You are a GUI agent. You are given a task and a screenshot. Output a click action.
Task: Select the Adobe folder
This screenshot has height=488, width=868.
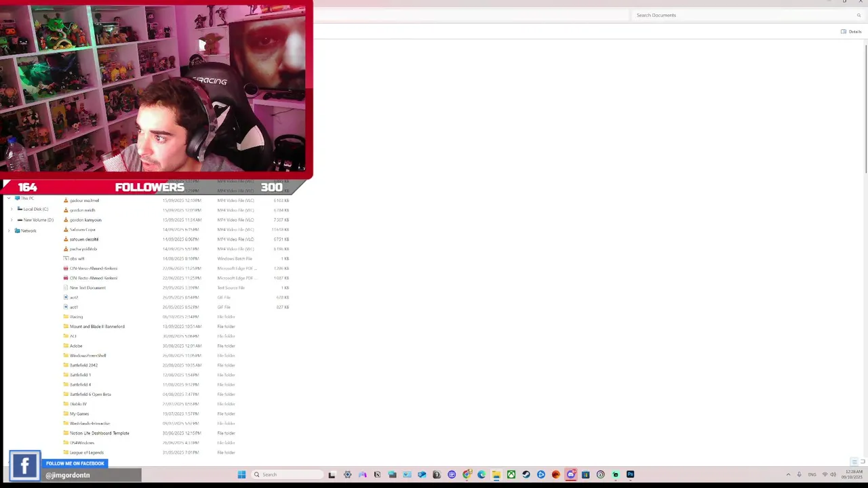click(75, 346)
